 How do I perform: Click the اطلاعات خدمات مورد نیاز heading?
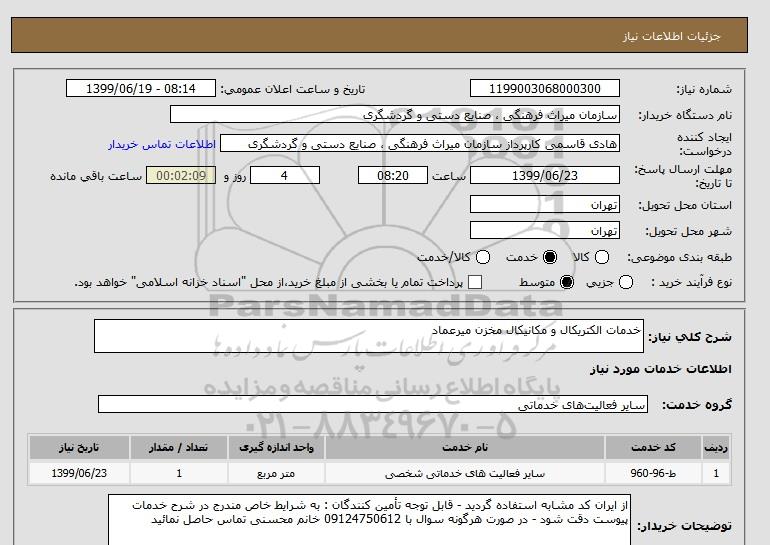(x=660, y=369)
